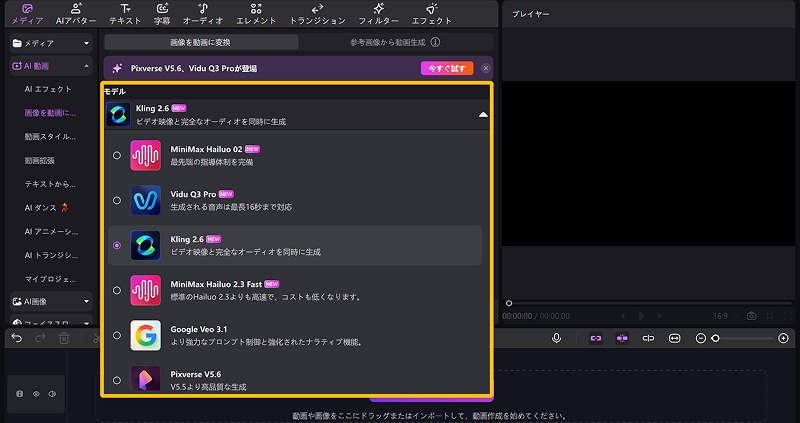Open the オーディオ panel
800x423 pixels.
[203, 14]
